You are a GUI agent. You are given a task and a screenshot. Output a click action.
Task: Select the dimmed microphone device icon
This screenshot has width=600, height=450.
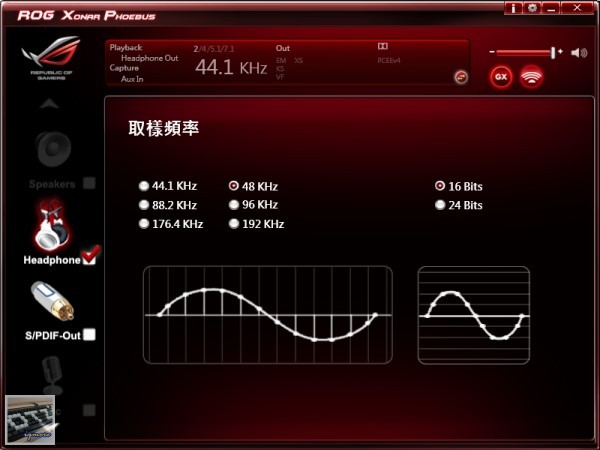point(51,375)
